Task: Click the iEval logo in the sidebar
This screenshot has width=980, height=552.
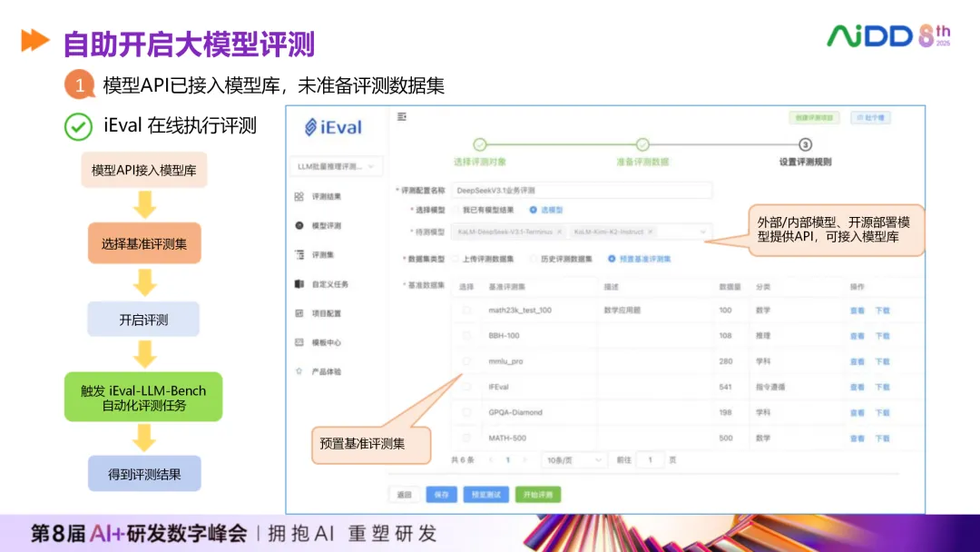Action: point(334,127)
